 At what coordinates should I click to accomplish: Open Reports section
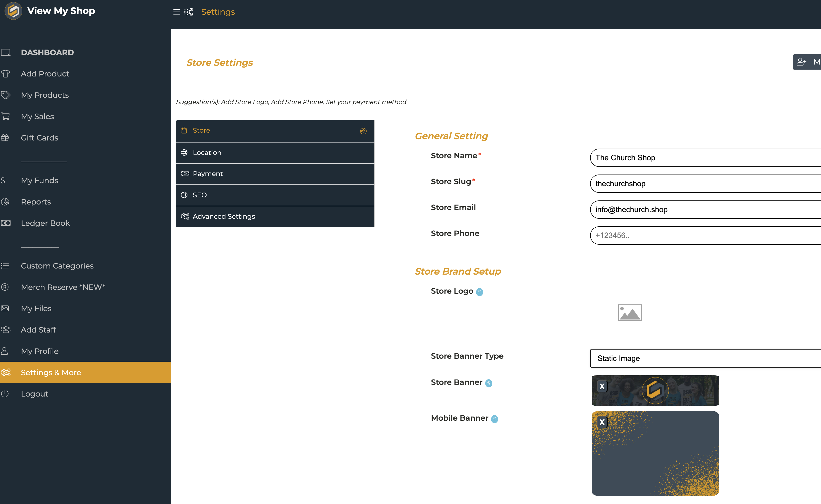[x=36, y=202]
